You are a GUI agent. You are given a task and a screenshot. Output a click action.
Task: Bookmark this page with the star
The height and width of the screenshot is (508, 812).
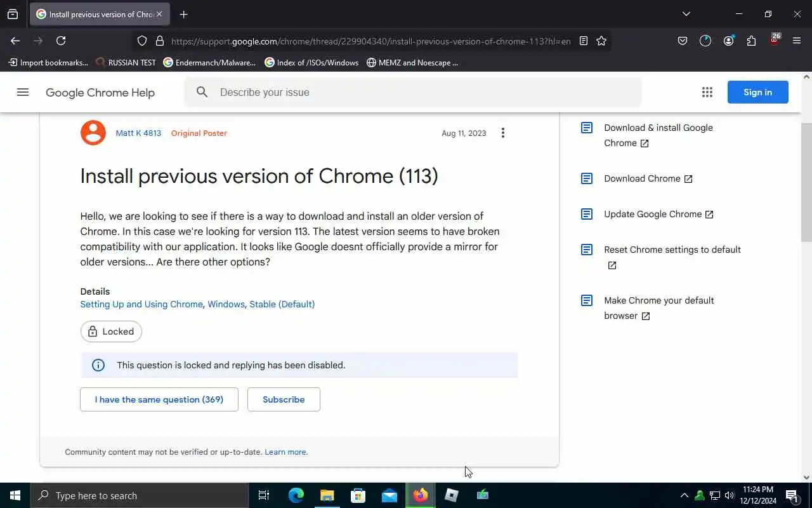[601, 41]
